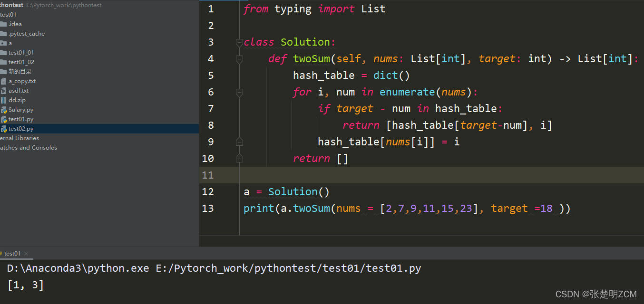644x304 pixels.
Task: Select External Libraries in the project tree
Action: [x=20, y=138]
